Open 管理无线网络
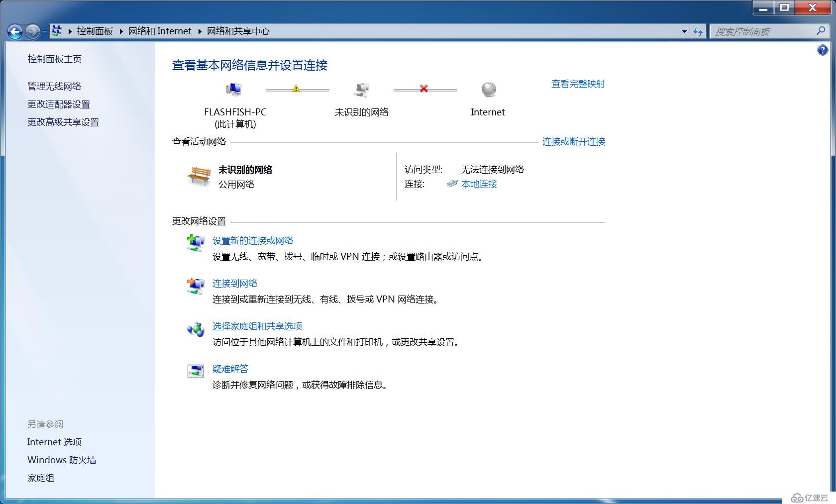 click(54, 86)
